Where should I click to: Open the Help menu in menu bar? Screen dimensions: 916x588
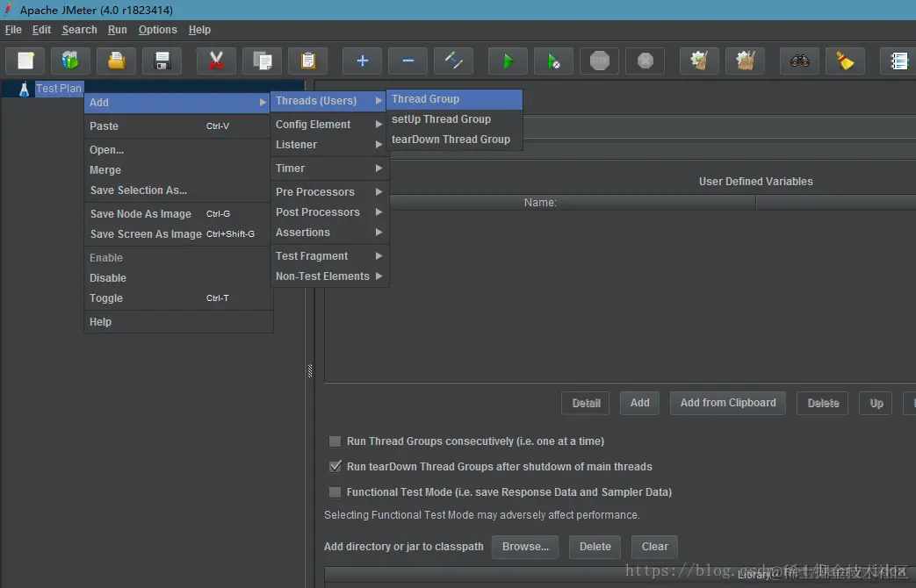199,30
